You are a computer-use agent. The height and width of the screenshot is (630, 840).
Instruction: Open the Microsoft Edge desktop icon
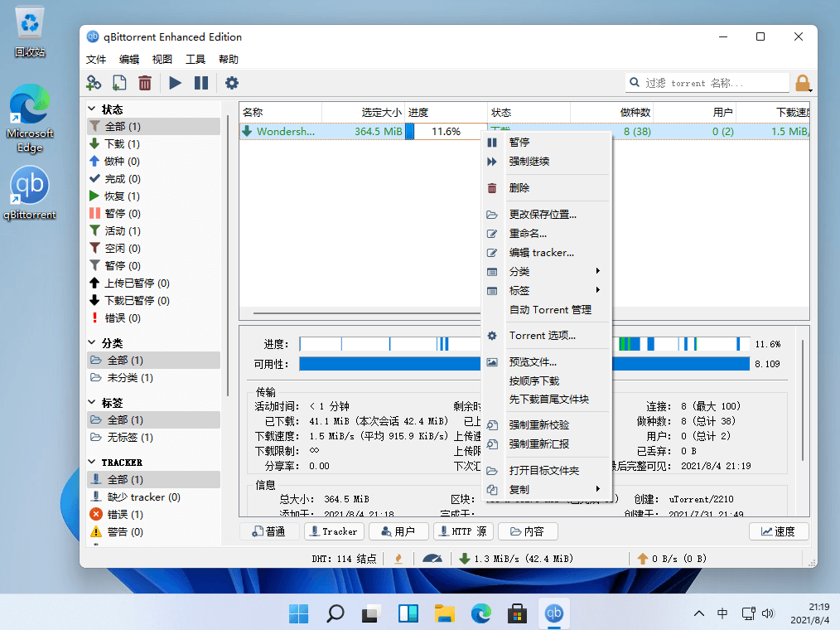coord(30,119)
